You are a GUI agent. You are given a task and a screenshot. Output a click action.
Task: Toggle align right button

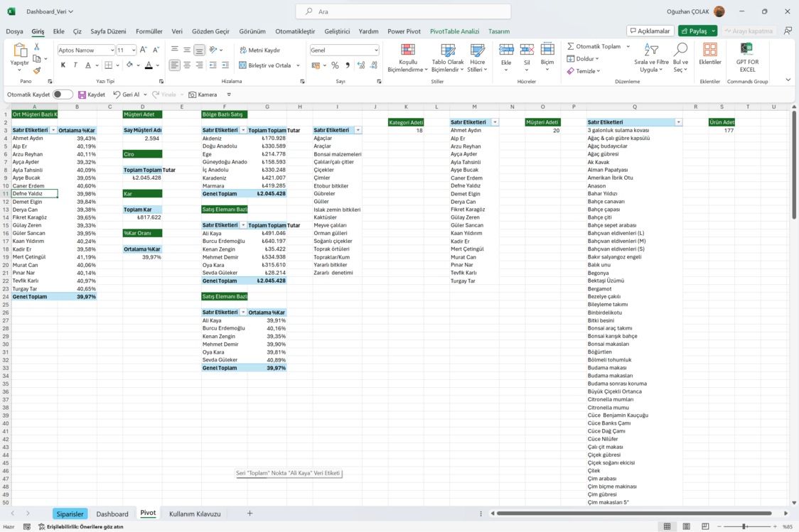click(x=199, y=65)
